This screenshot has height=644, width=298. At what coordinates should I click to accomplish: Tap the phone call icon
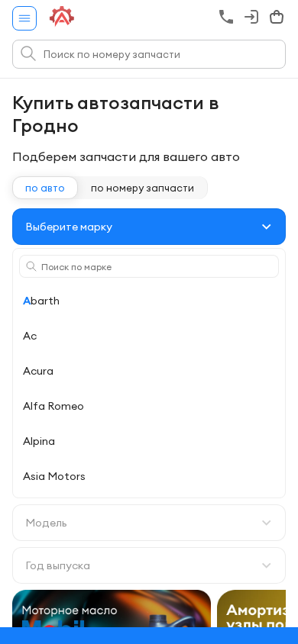(226, 17)
